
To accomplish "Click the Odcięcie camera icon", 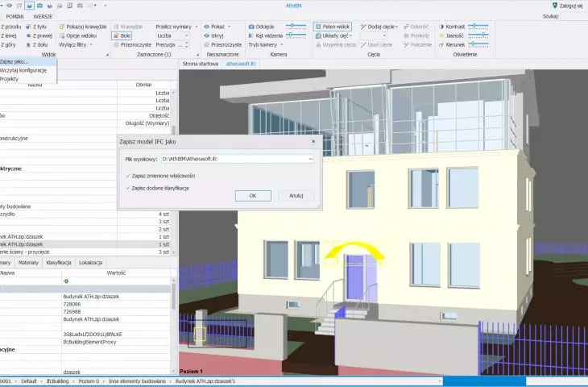I will pos(251,27).
